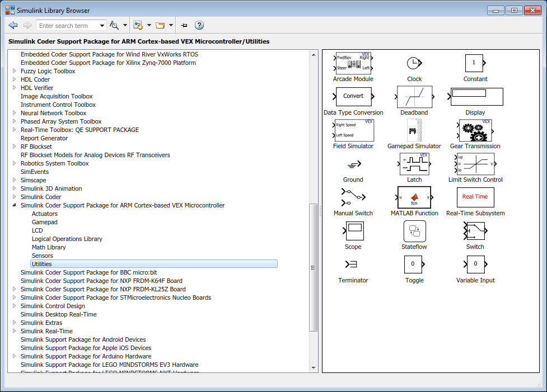Open the search term history dropdown

tap(102, 25)
